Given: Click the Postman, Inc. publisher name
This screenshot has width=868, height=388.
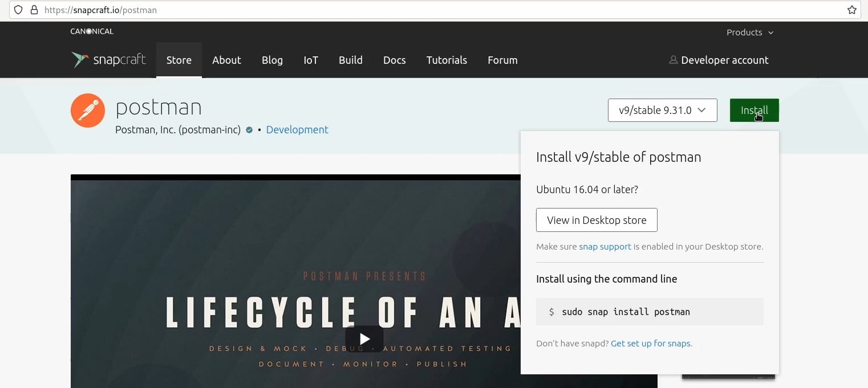Looking at the screenshot, I should click(178, 130).
